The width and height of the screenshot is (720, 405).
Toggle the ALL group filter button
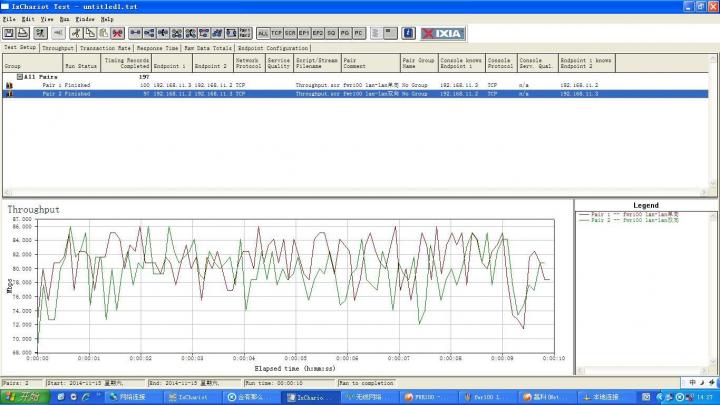[x=263, y=33]
